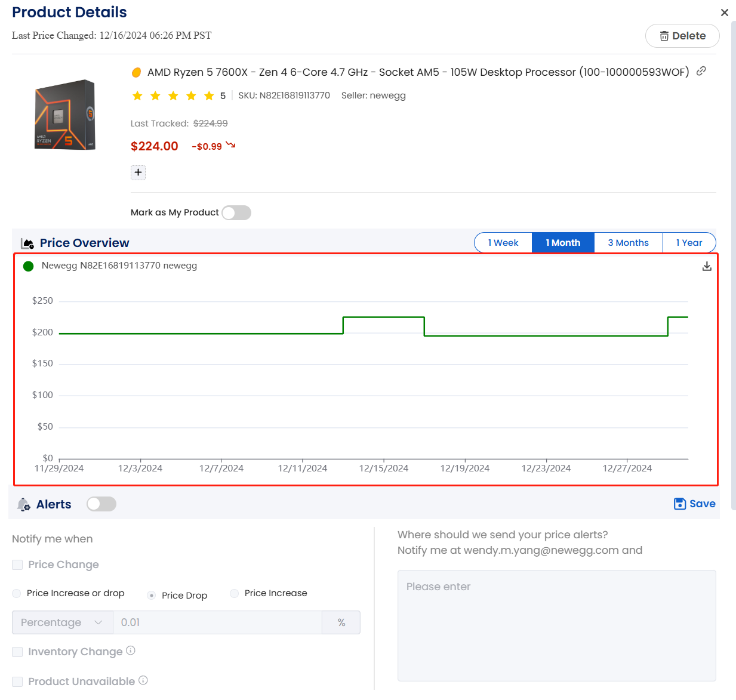Click the fifth rating star
The width and height of the screenshot is (736, 700).
(209, 95)
